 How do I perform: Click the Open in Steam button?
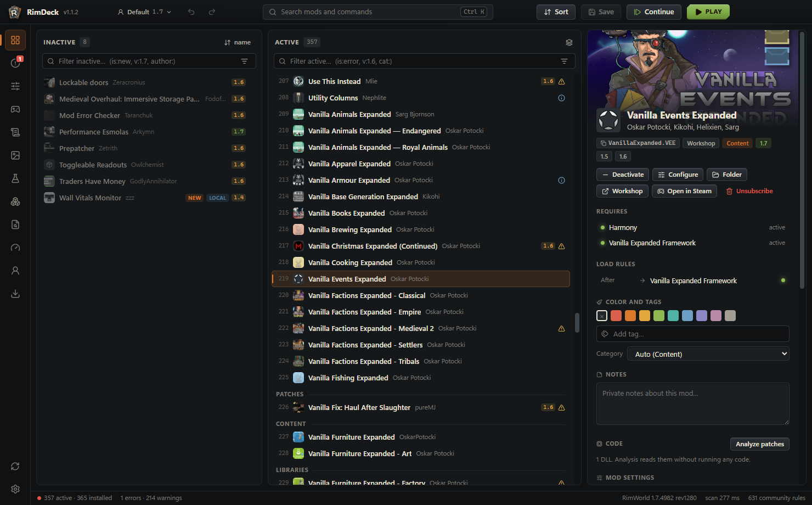click(x=684, y=191)
